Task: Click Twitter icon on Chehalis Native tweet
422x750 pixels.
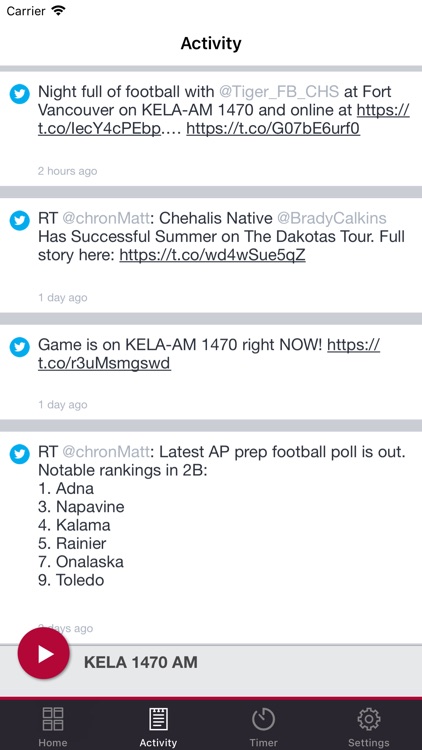Action: coord(20,221)
